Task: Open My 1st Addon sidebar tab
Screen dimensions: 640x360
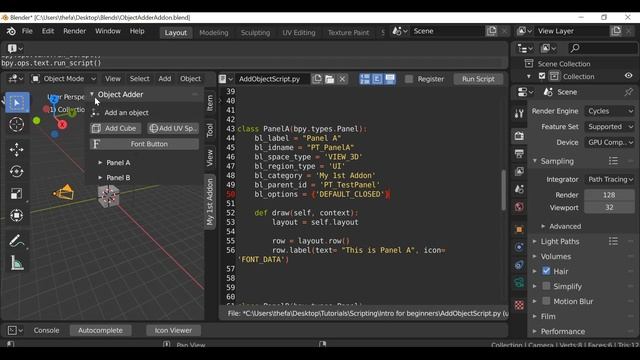Action: (x=210, y=202)
